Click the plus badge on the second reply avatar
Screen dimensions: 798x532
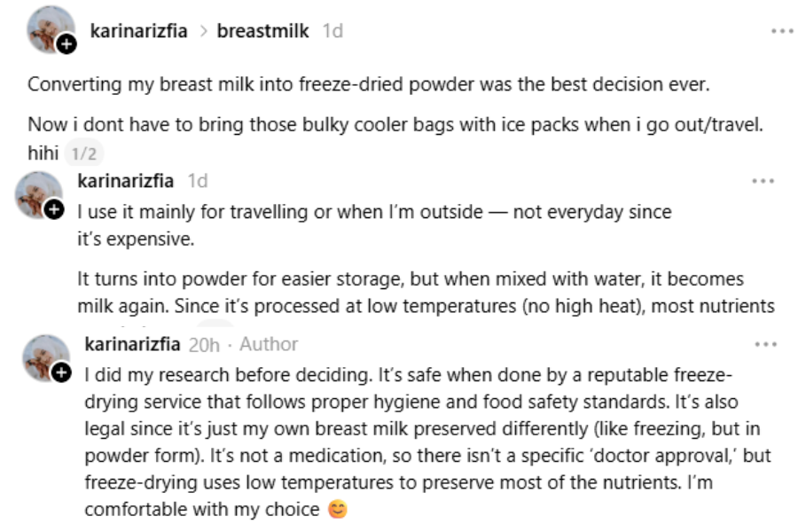click(x=54, y=209)
